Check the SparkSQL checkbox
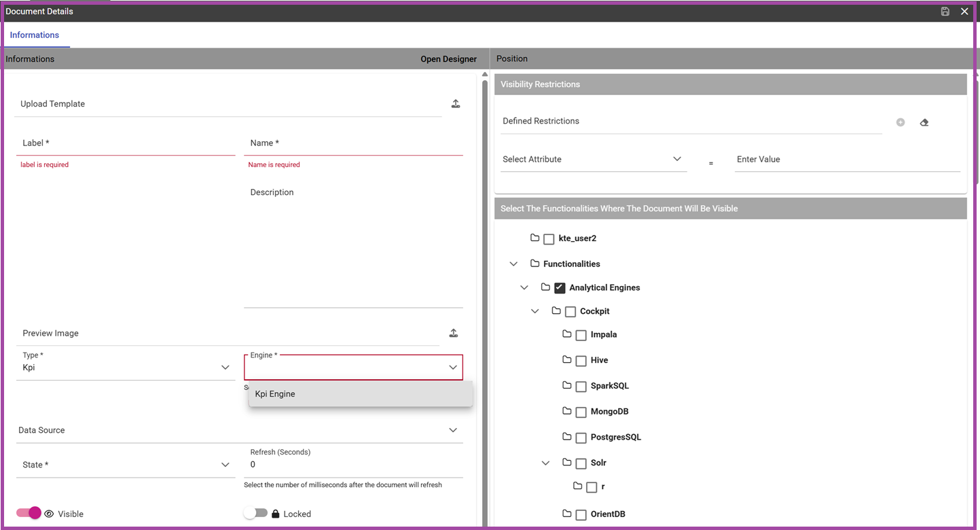This screenshot has width=980, height=530. pyautogui.click(x=581, y=387)
